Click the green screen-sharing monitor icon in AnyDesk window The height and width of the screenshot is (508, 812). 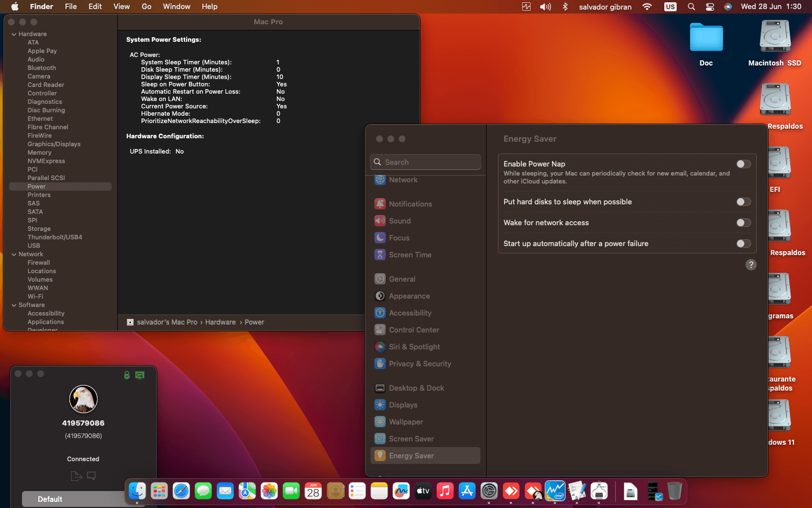(x=140, y=375)
